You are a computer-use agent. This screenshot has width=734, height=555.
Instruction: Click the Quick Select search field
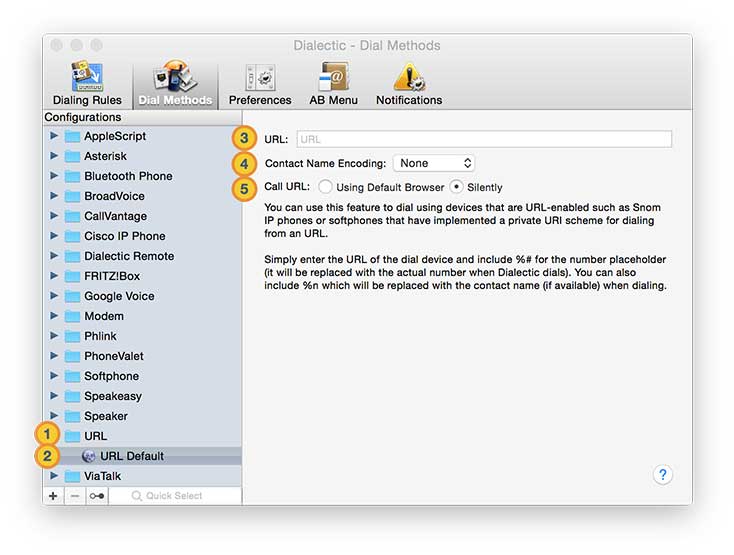click(x=175, y=496)
